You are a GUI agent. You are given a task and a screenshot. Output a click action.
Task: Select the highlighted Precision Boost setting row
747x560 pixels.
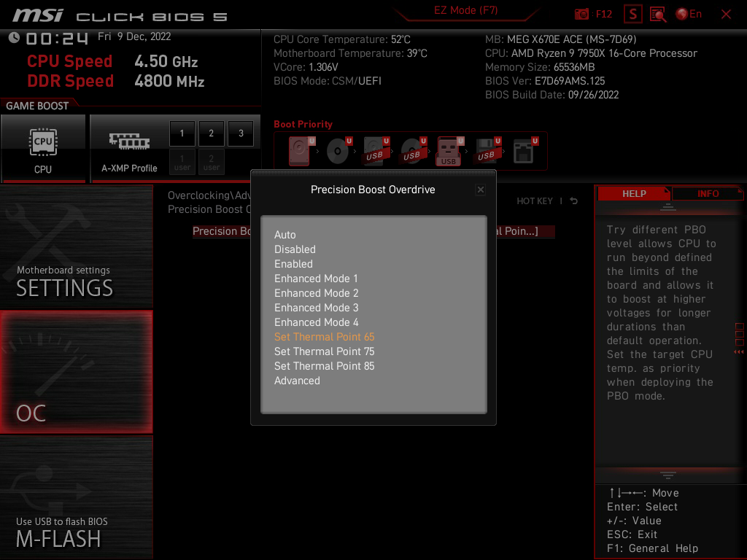(x=373, y=231)
